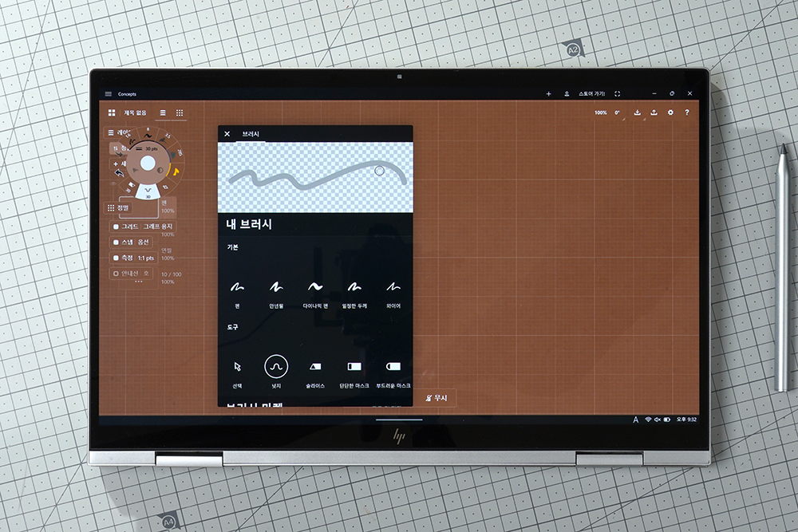
Task: Click the + add button in the title bar
Action: (549, 93)
